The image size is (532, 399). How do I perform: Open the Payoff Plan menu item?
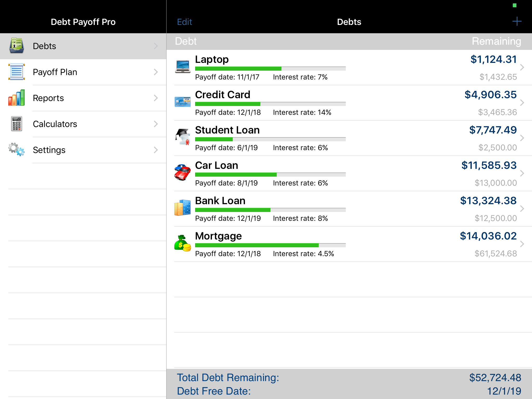coord(83,72)
